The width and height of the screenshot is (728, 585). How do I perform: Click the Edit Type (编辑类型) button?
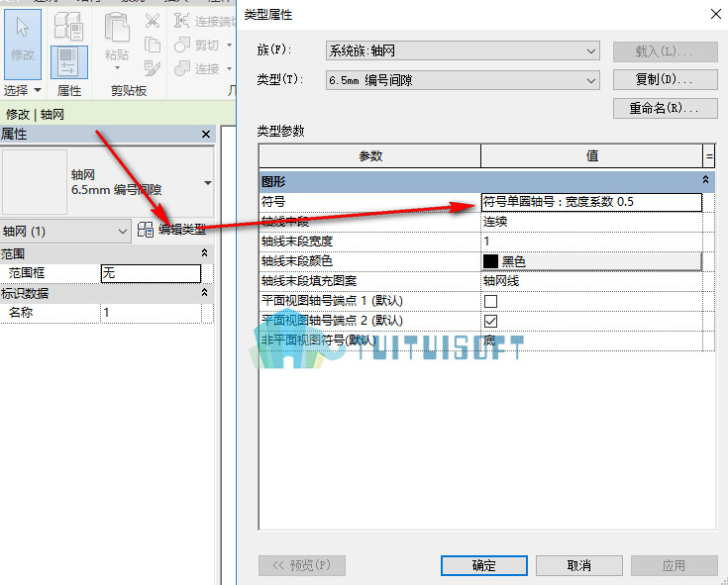click(x=171, y=230)
